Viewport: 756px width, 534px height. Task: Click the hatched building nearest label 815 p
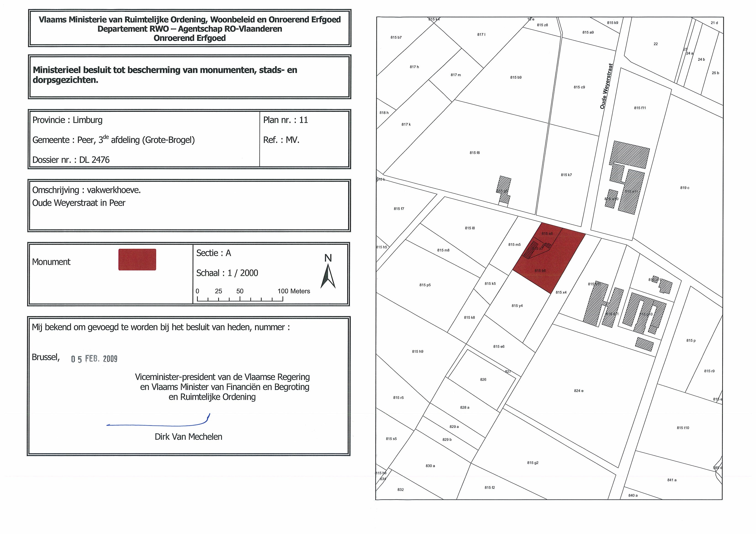644,345
